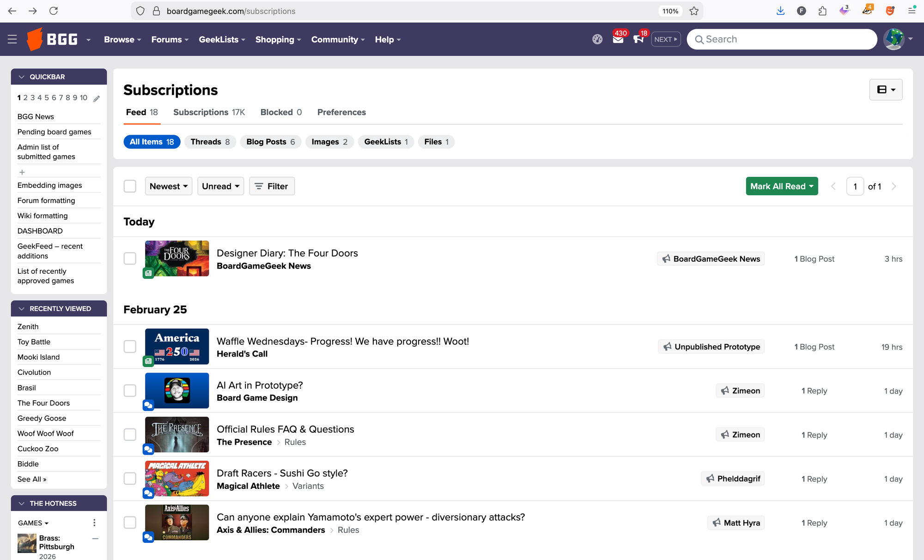The image size is (924, 560).
Task: Open GeekMail via the envelope icon
Action: [618, 40]
